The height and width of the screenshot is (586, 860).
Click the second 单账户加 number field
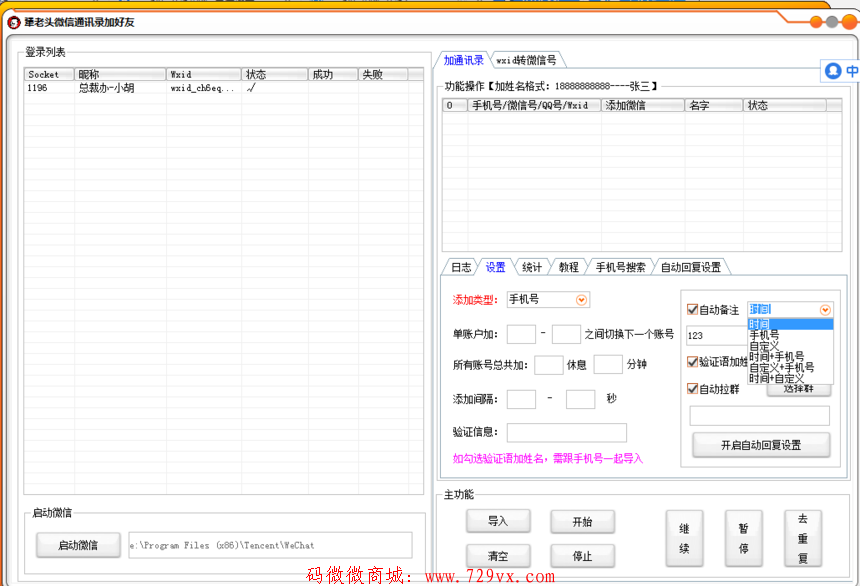[x=566, y=334]
